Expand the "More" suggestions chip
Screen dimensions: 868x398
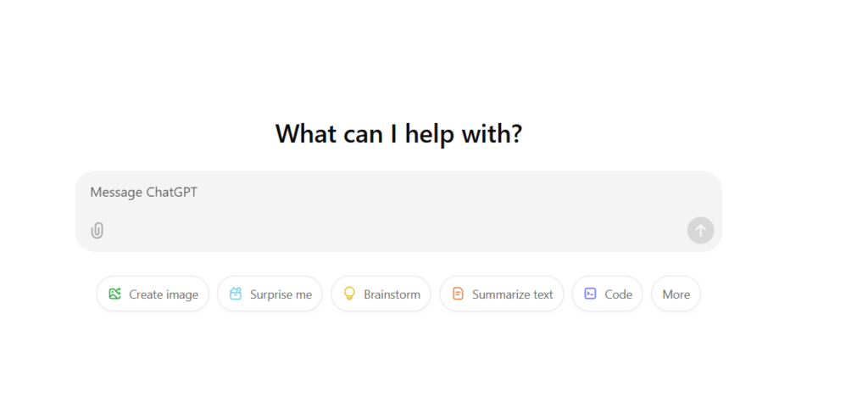[676, 294]
